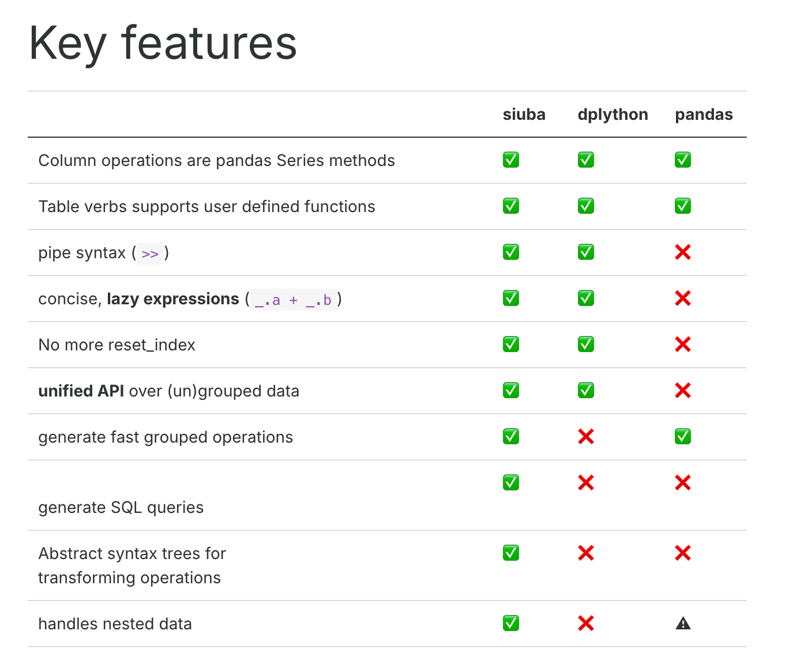This screenshot has height=672, width=804.
Task: Click pandas red cross for pipe syntax
Action: 683,252
